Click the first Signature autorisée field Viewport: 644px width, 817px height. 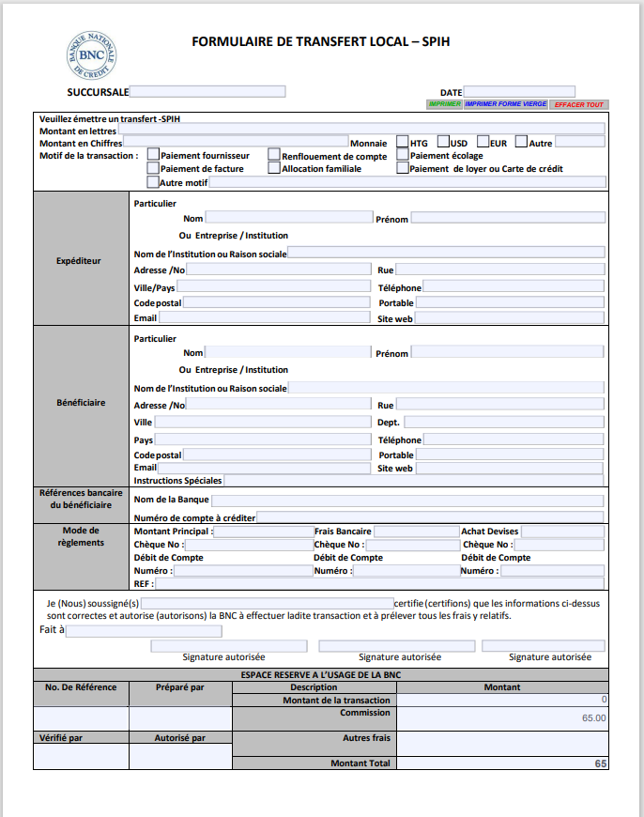tap(229, 646)
